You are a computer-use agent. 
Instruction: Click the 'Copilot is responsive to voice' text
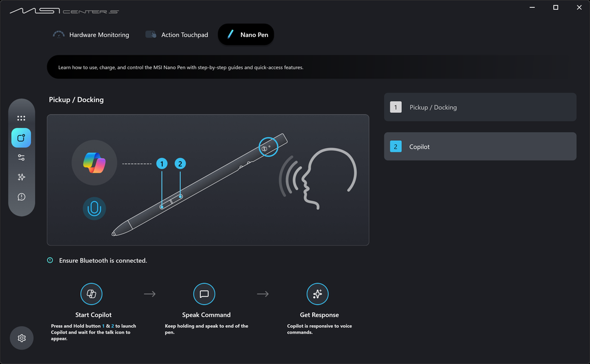click(319, 329)
